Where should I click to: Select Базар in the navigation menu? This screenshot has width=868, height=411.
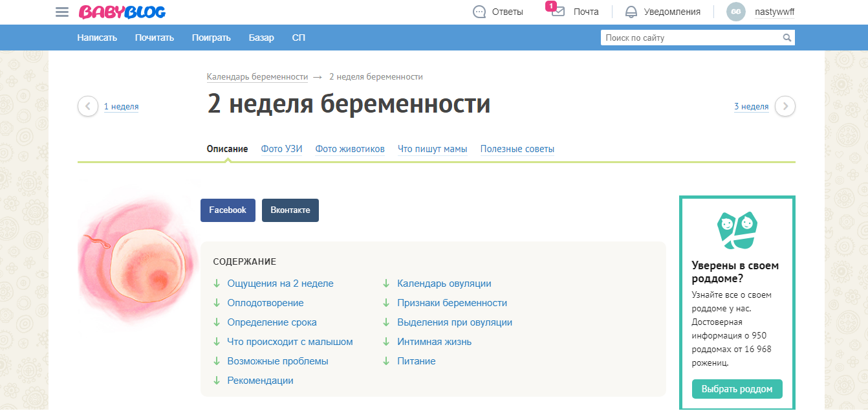262,38
